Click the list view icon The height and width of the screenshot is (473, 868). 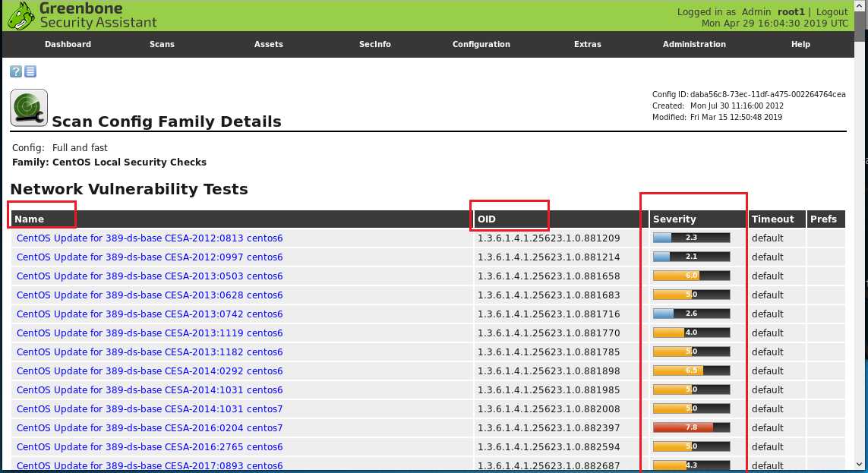coord(30,71)
